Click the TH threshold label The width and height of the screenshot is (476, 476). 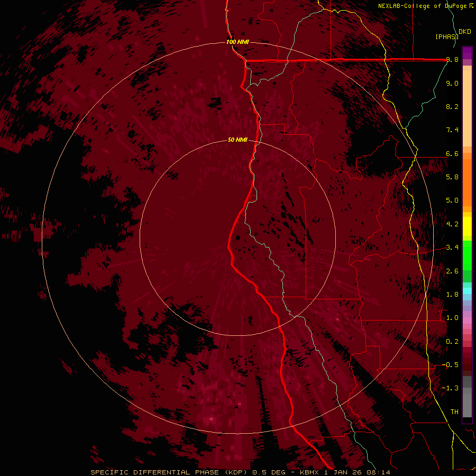point(454,412)
